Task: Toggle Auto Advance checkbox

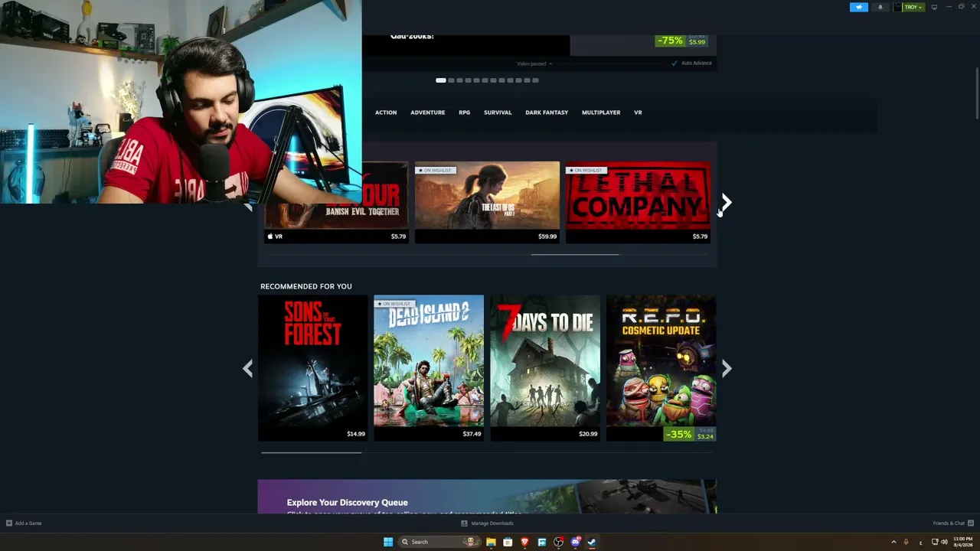Action: (675, 63)
